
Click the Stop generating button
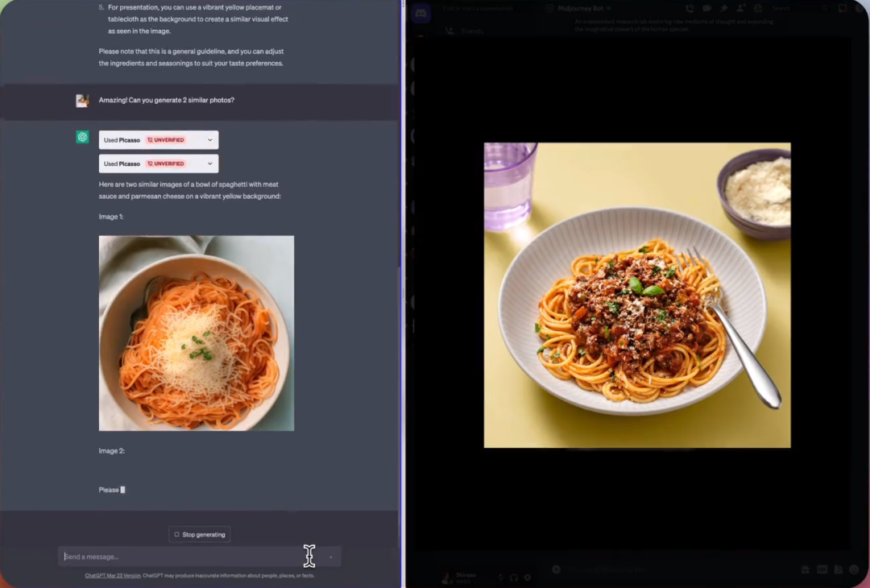pyautogui.click(x=200, y=534)
